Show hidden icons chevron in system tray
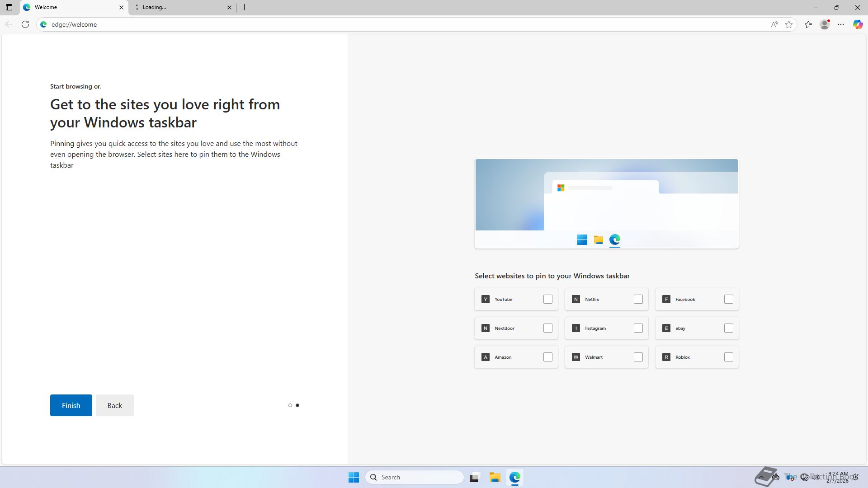This screenshot has height=488, width=868. (761, 477)
